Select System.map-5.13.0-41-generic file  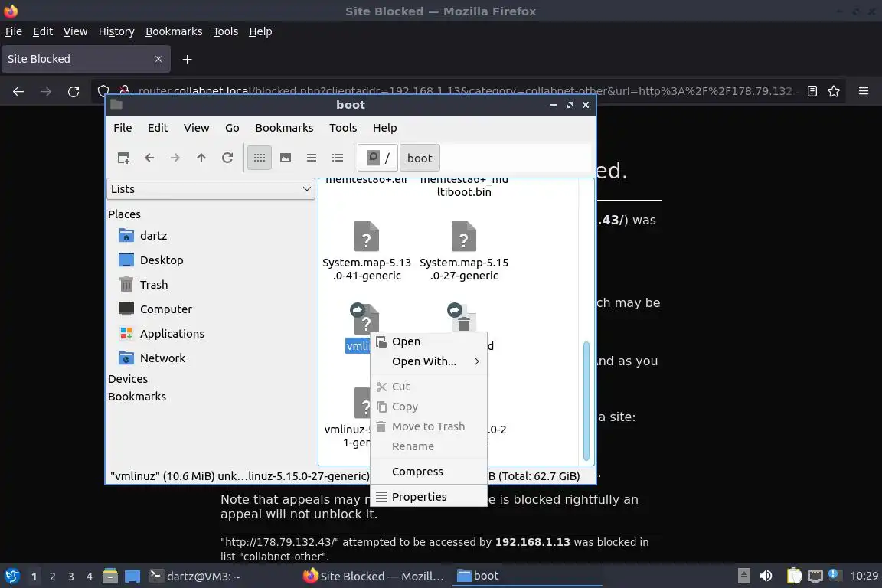tap(367, 252)
